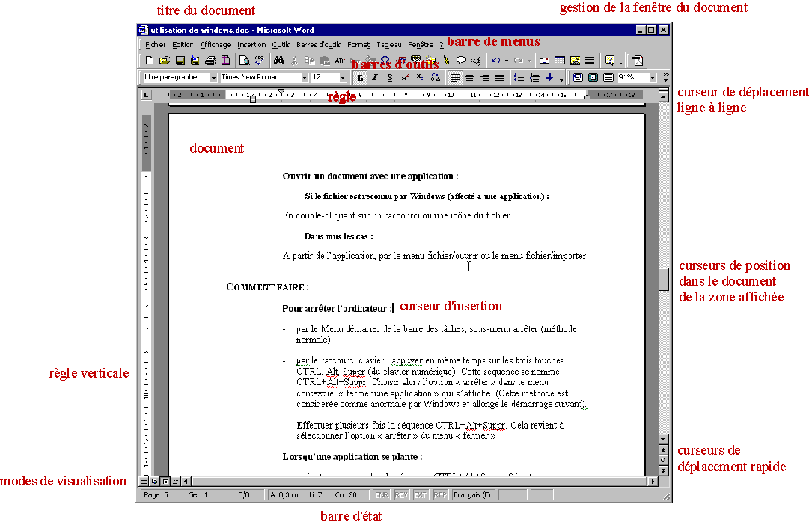This screenshot has width=812, height=525.
Task: Align the paragraph to the right
Action: (485, 78)
